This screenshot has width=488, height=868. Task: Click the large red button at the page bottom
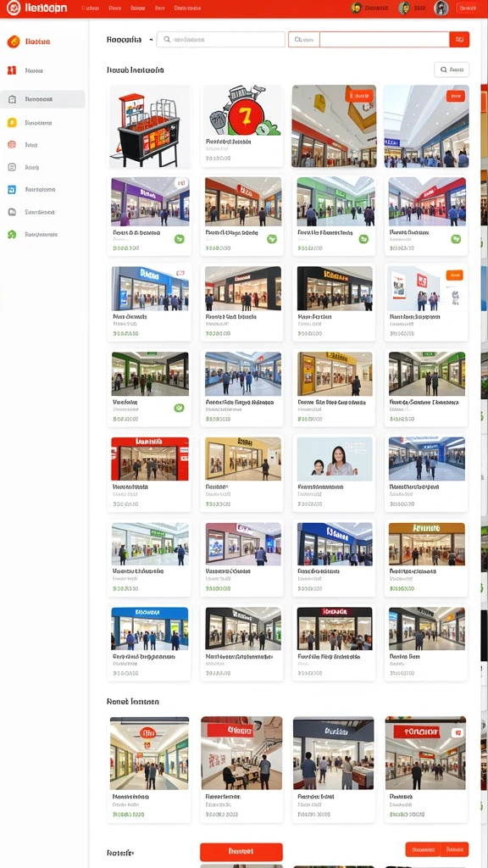[241, 851]
